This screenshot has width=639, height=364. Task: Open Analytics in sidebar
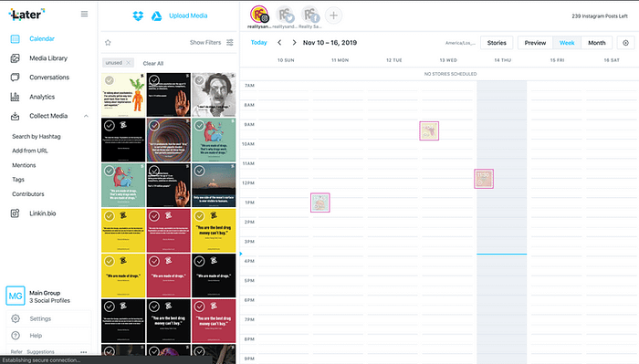[42, 97]
